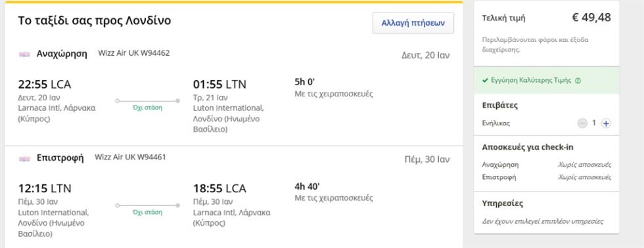Click the Wizz Air logo beside Επιστροφή
Image resolution: width=644 pixels, height=248 pixels.
pos(25,159)
